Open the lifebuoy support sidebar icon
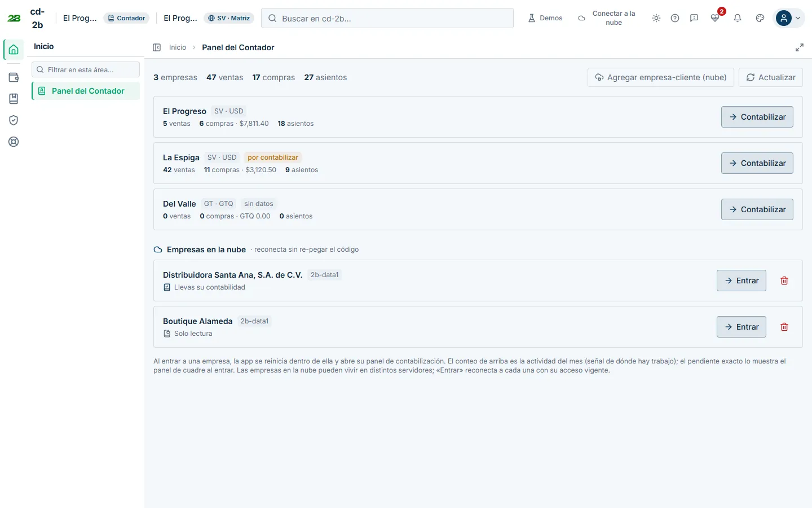 pos(14,142)
